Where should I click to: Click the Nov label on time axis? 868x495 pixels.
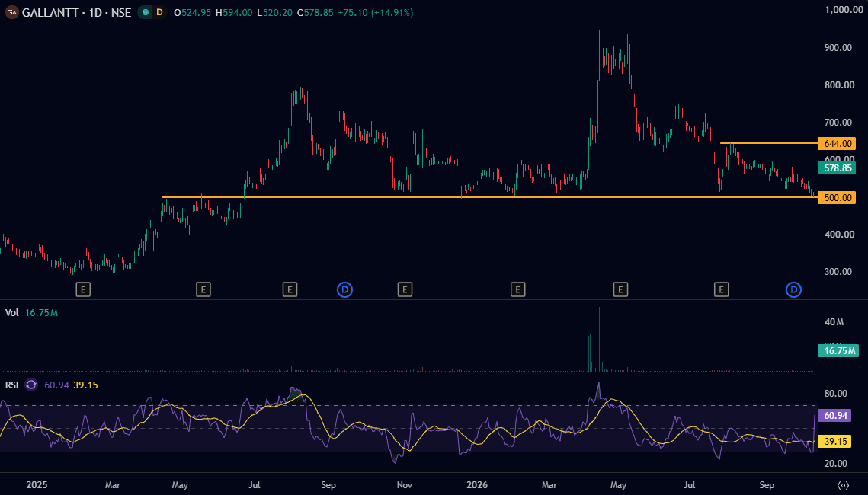coord(405,485)
